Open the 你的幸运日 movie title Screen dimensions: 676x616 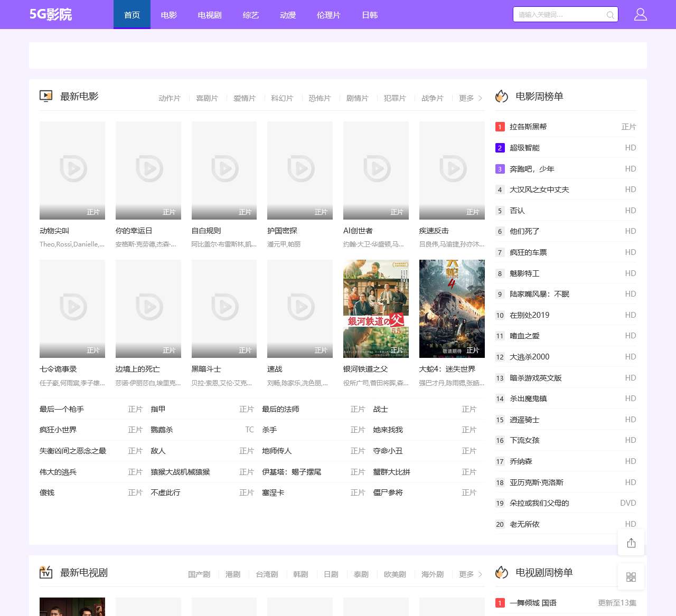click(134, 231)
